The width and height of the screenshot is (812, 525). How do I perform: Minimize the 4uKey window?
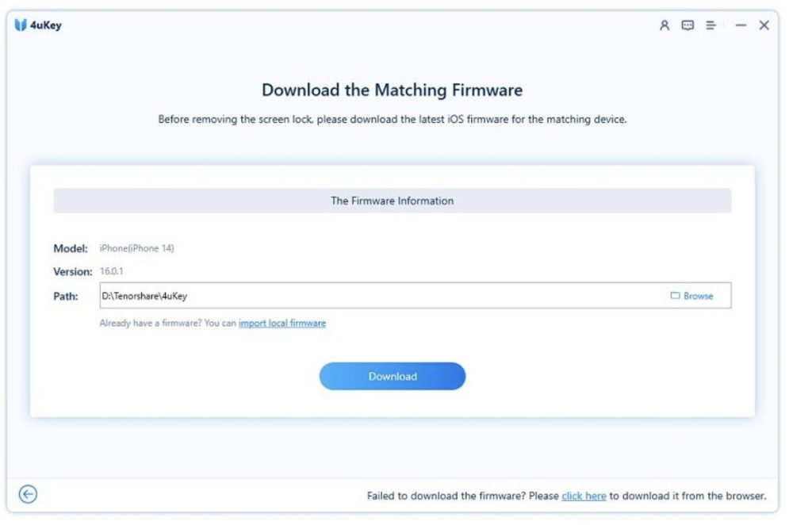[741, 25]
